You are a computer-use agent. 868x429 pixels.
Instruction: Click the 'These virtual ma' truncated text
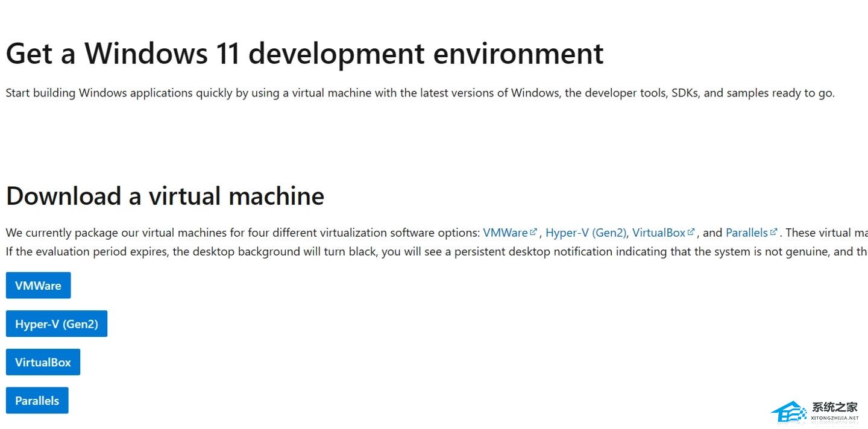point(826,233)
